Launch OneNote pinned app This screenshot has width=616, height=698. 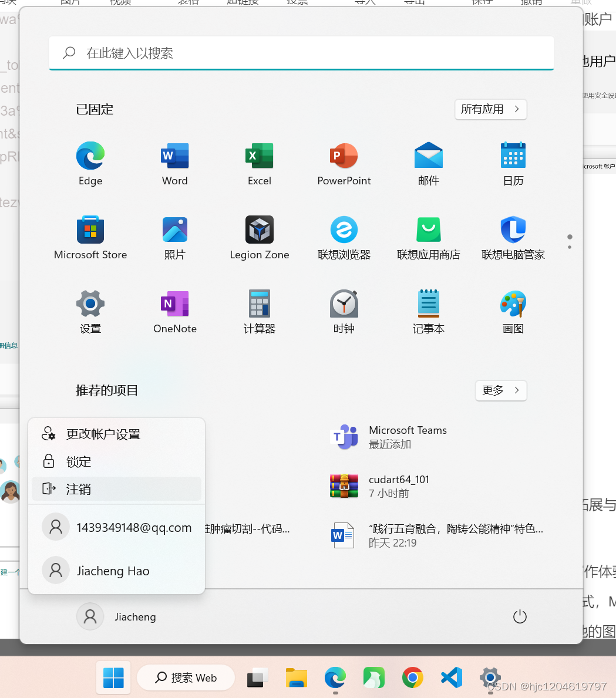coord(174,312)
